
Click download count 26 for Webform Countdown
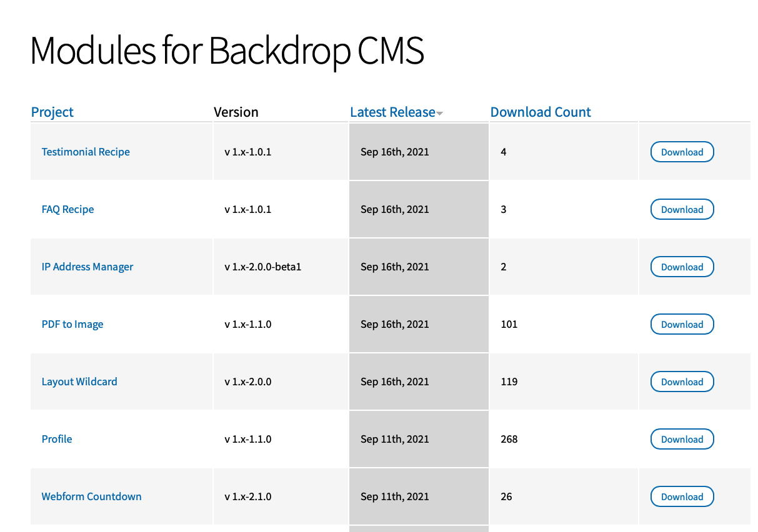click(506, 496)
